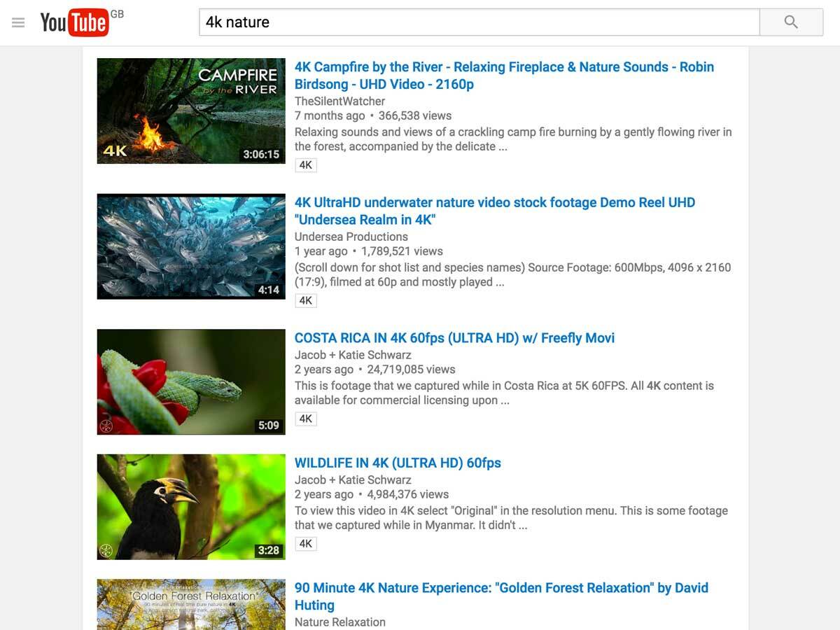This screenshot has height=630, width=840.
Task: Click "24,719,085 views" text
Action: (411, 369)
